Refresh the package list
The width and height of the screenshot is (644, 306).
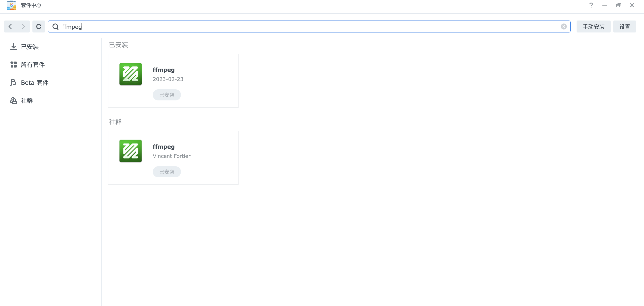[x=39, y=26]
